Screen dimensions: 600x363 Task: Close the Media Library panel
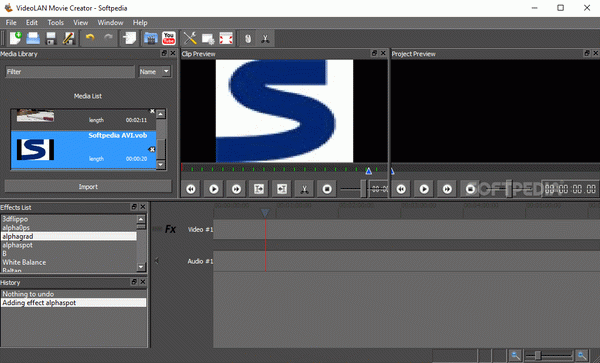coord(173,54)
